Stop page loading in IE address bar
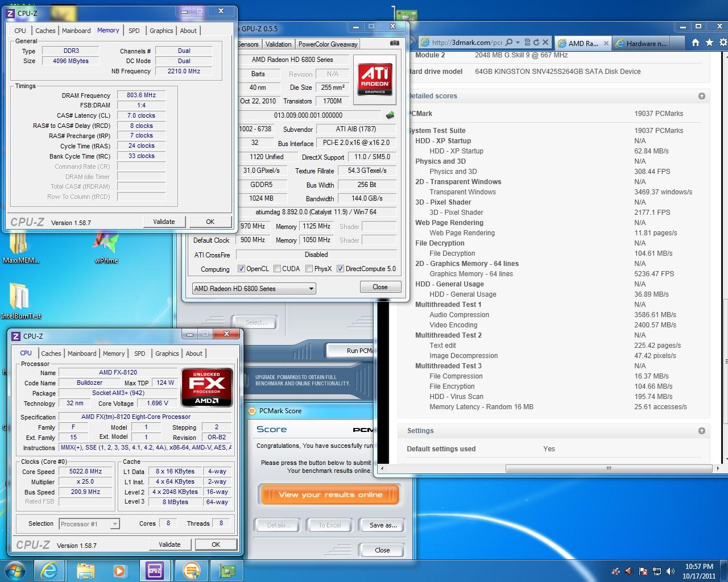The width and height of the screenshot is (728, 582). click(545, 43)
